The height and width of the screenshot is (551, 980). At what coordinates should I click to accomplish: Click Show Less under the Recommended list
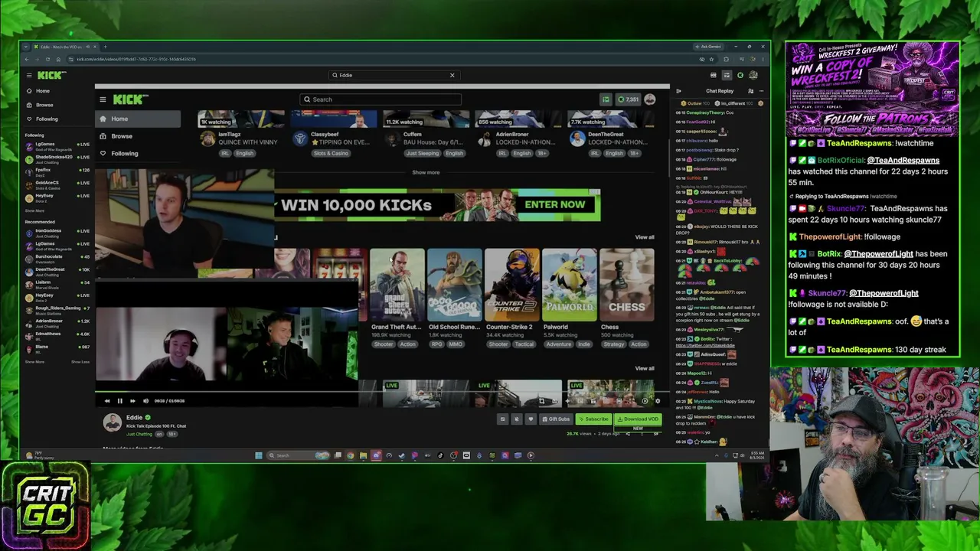[x=80, y=361]
